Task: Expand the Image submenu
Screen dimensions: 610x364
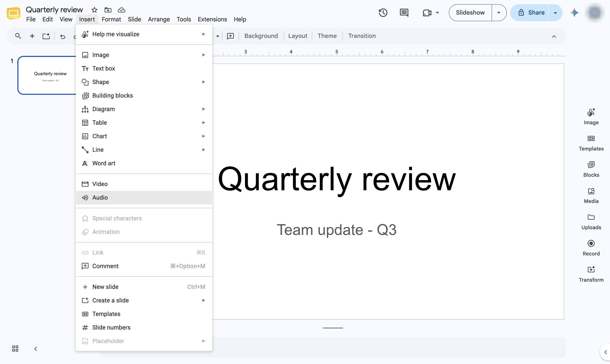Action: click(144, 55)
